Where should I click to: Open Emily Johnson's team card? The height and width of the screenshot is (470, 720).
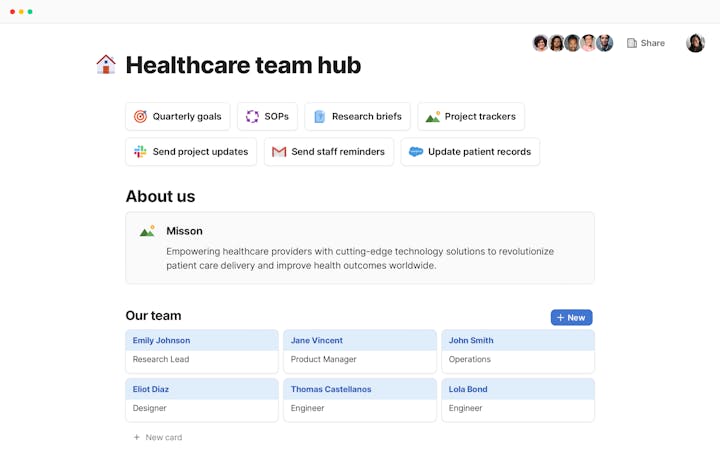[x=202, y=350]
